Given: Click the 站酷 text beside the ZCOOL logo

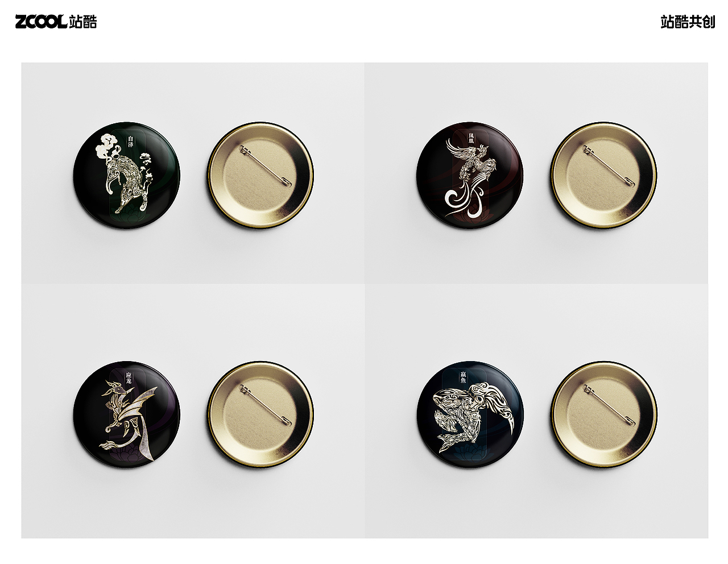Looking at the screenshot, I should pos(83,22).
